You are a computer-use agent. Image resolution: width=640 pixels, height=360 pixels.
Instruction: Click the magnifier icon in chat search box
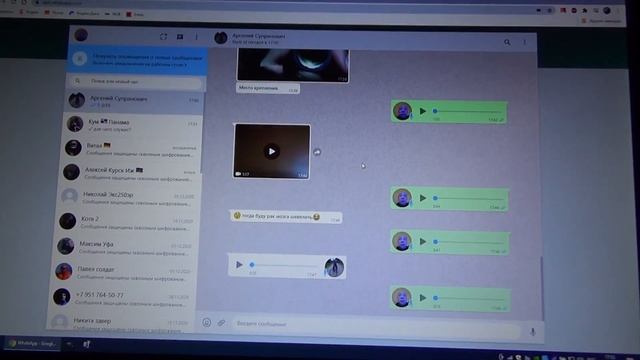tap(78, 81)
